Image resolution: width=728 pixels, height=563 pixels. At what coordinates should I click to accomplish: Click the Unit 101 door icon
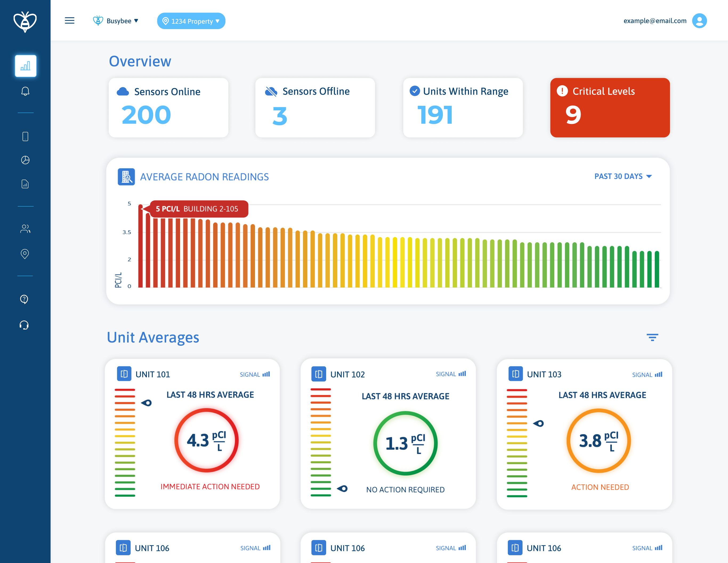[x=124, y=373]
